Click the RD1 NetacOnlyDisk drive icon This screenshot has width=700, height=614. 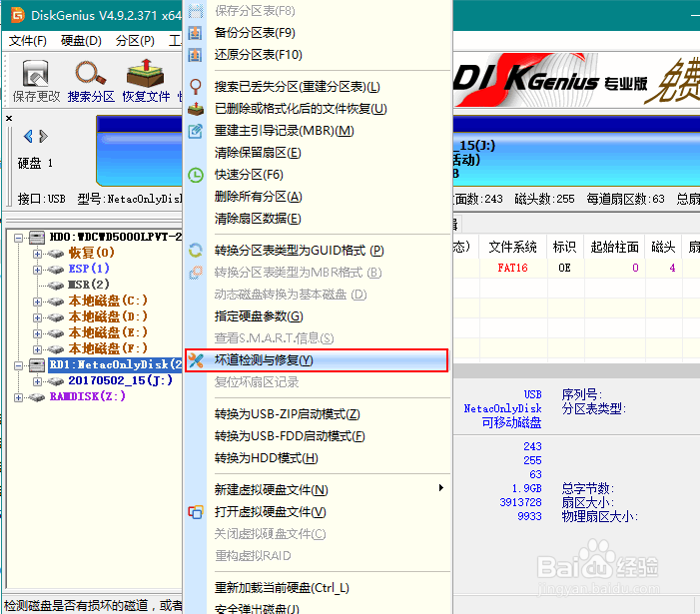[x=37, y=365]
